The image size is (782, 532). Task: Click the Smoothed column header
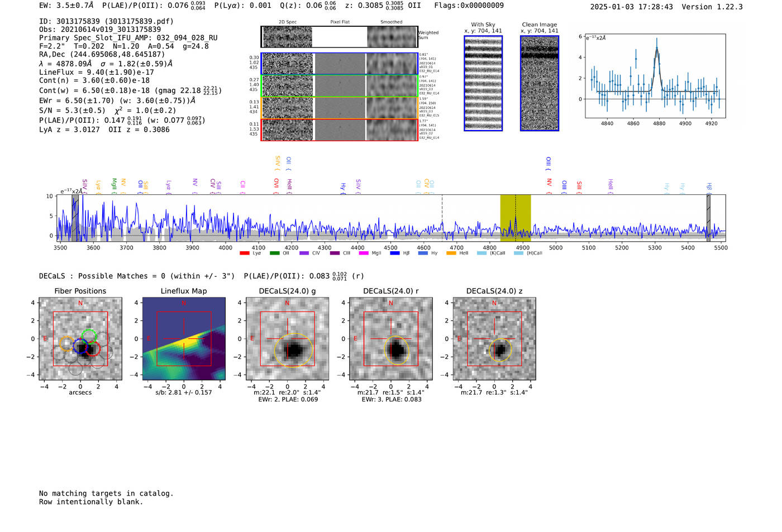[x=392, y=22]
